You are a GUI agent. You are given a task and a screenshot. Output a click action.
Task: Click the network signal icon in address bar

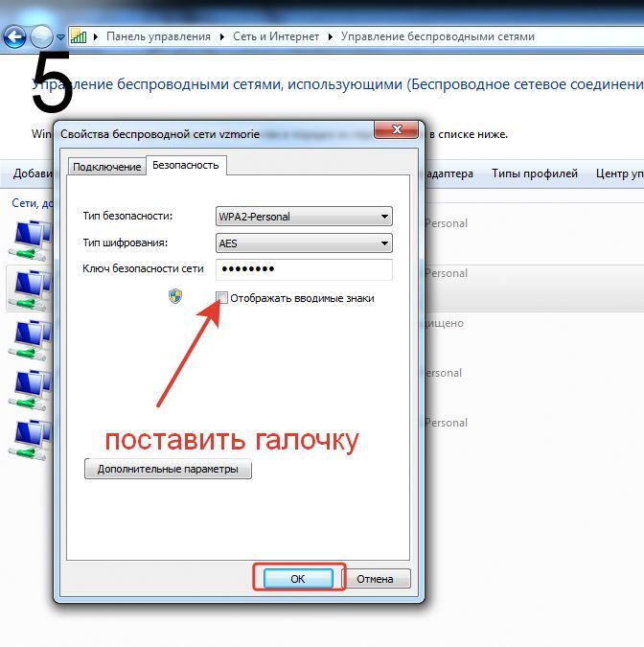click(79, 36)
